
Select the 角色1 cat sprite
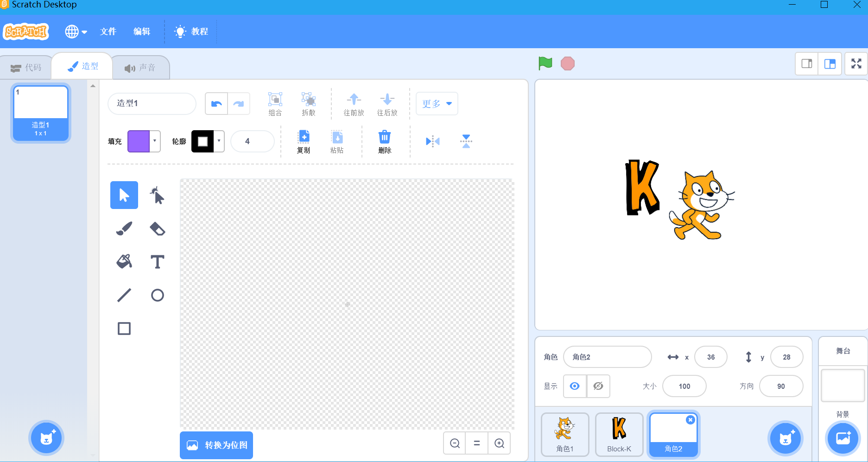[x=565, y=435]
